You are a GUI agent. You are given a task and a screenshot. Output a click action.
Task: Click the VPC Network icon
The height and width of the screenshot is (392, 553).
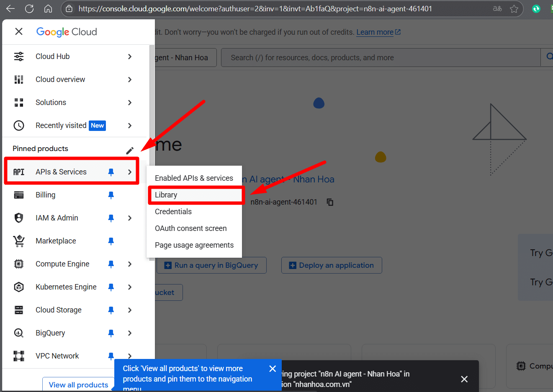click(19, 356)
